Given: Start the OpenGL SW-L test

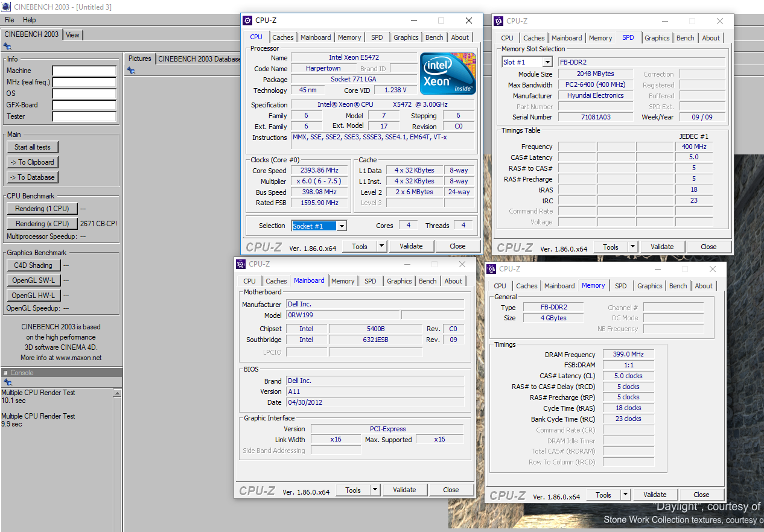Looking at the screenshot, I should [x=33, y=280].
